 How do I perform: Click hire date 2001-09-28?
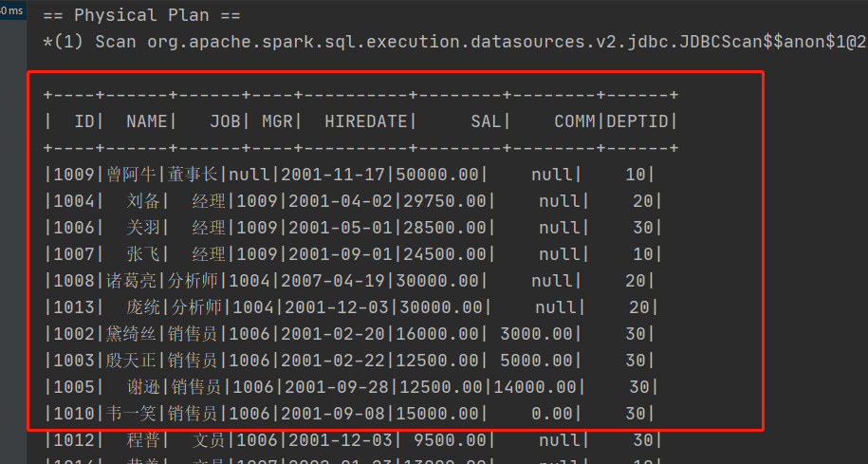[x=337, y=387]
